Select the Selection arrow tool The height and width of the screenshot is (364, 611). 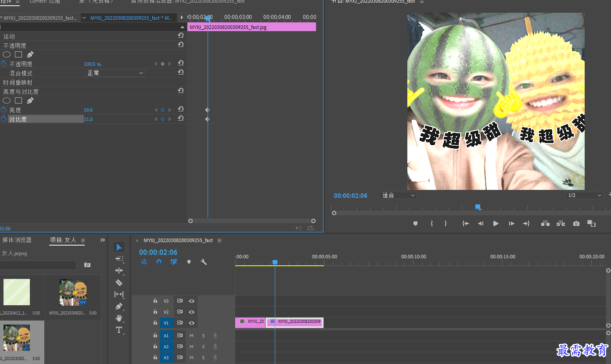tap(119, 247)
